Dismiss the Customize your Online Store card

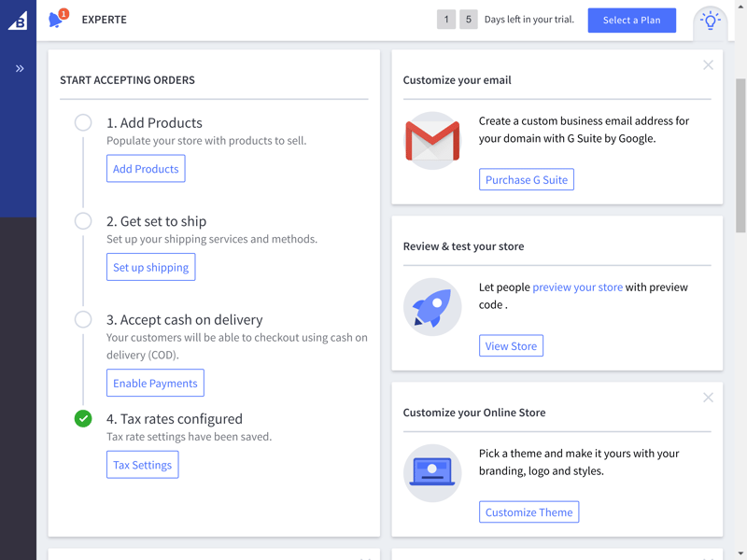coord(708,398)
